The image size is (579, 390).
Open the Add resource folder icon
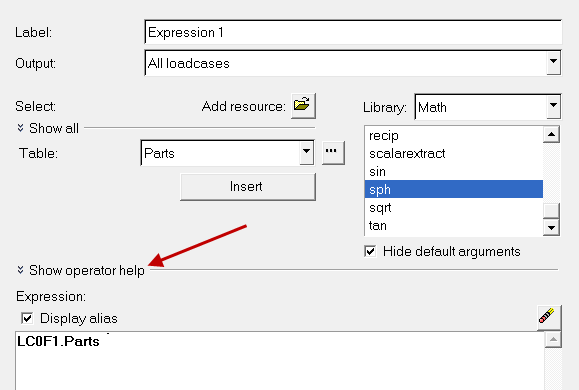tap(303, 106)
